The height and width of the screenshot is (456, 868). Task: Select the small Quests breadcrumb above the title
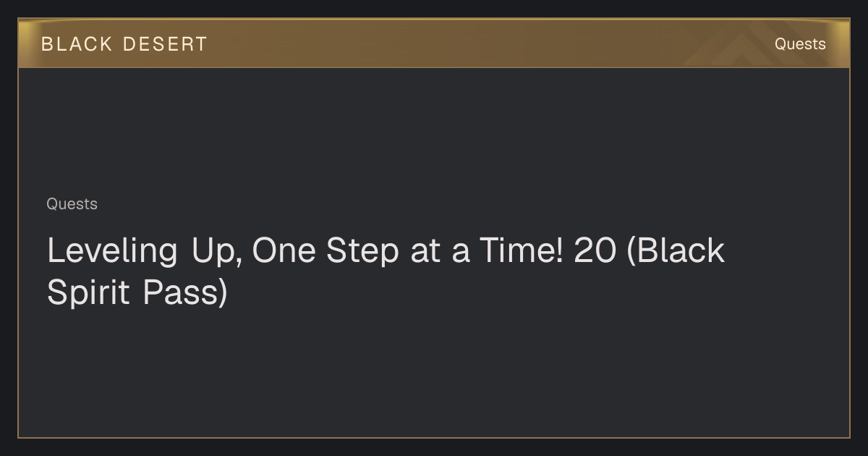point(72,204)
